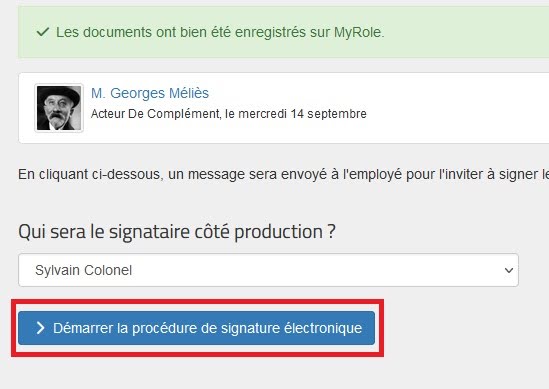Click the right chevron icon on the blue button
Screen dimensions: 549x389
[41, 328]
